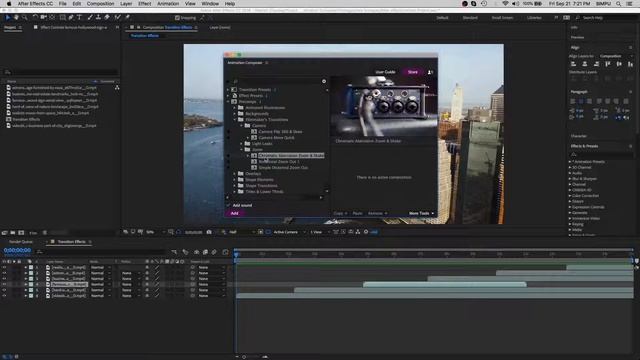Image resolution: width=640 pixels, height=360 pixels.
Task: Select the Selection arrow tool
Action: (7, 18)
